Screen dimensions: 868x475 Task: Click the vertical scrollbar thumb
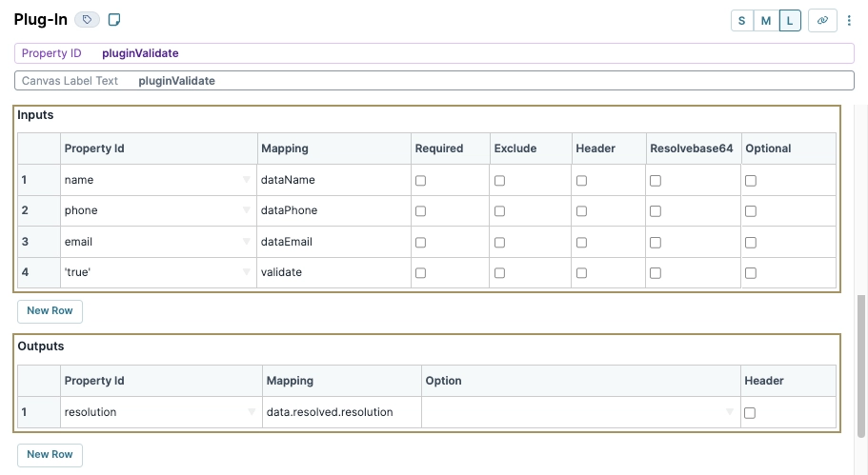tap(861, 366)
